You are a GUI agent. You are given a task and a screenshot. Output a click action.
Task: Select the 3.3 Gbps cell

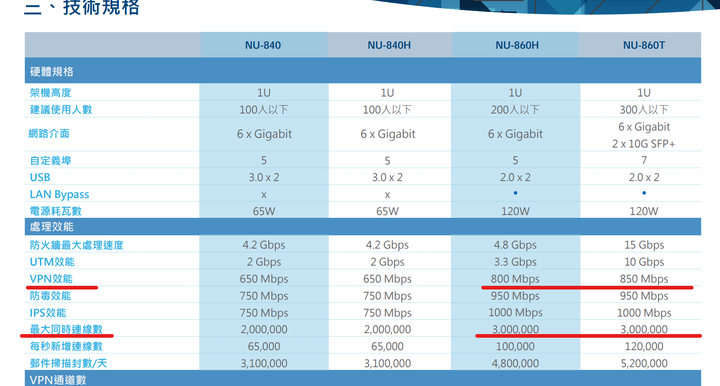(x=515, y=262)
